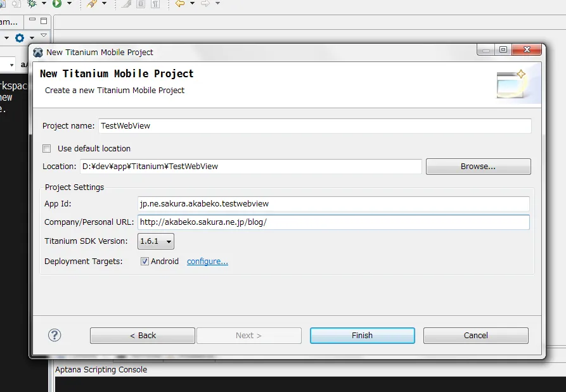Click the help question mark icon
This screenshot has width=566, height=392.
(x=55, y=335)
